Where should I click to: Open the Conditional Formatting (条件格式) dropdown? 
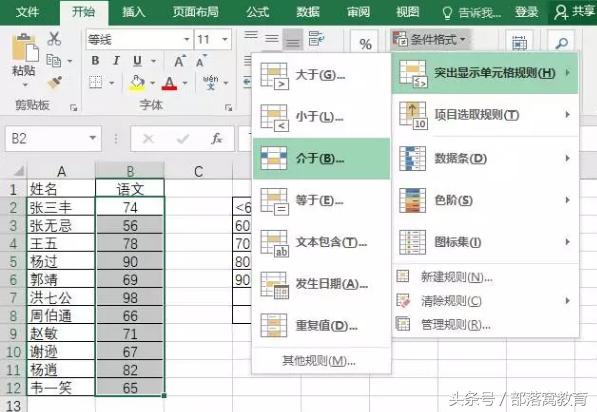430,39
